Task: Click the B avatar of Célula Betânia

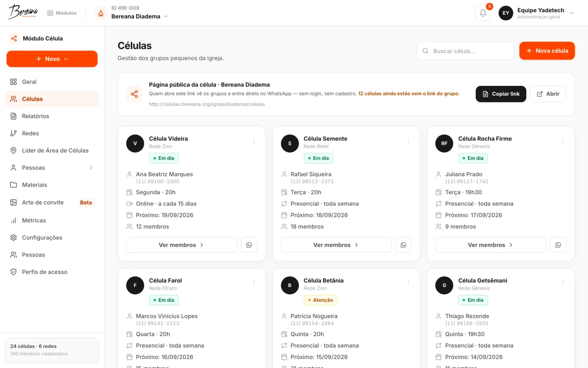Action: tap(290, 285)
